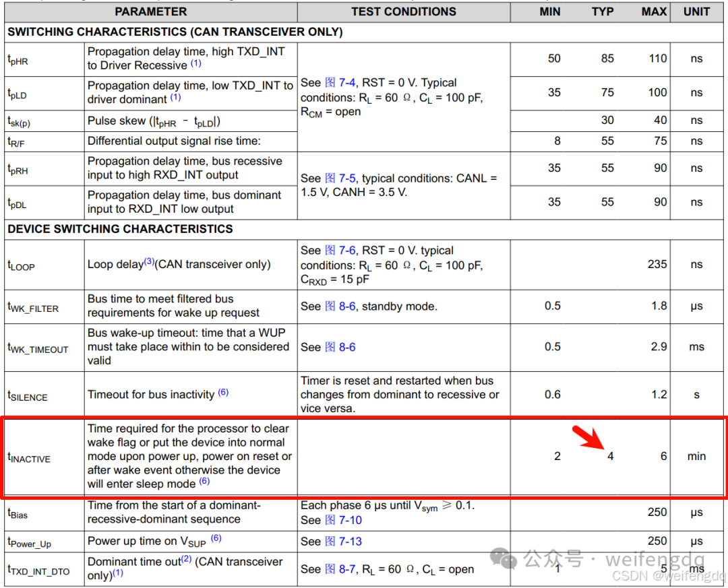Viewport: 728px width, 588px height.
Task: Click the tLOOP parameter symbol
Action: (x=22, y=265)
